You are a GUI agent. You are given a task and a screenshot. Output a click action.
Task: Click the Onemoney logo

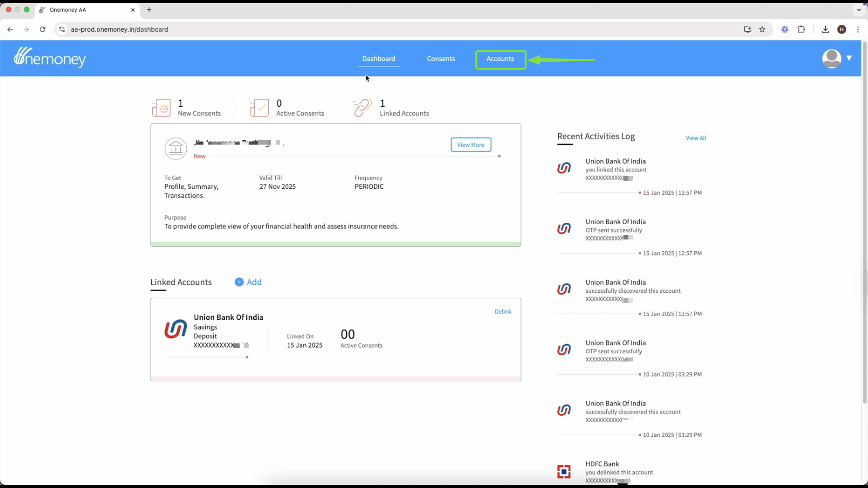[x=50, y=57]
